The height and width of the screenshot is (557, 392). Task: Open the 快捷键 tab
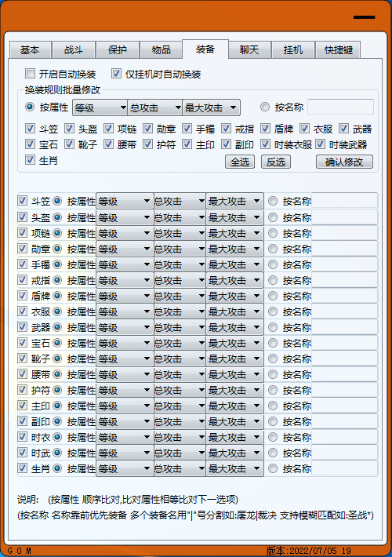338,49
